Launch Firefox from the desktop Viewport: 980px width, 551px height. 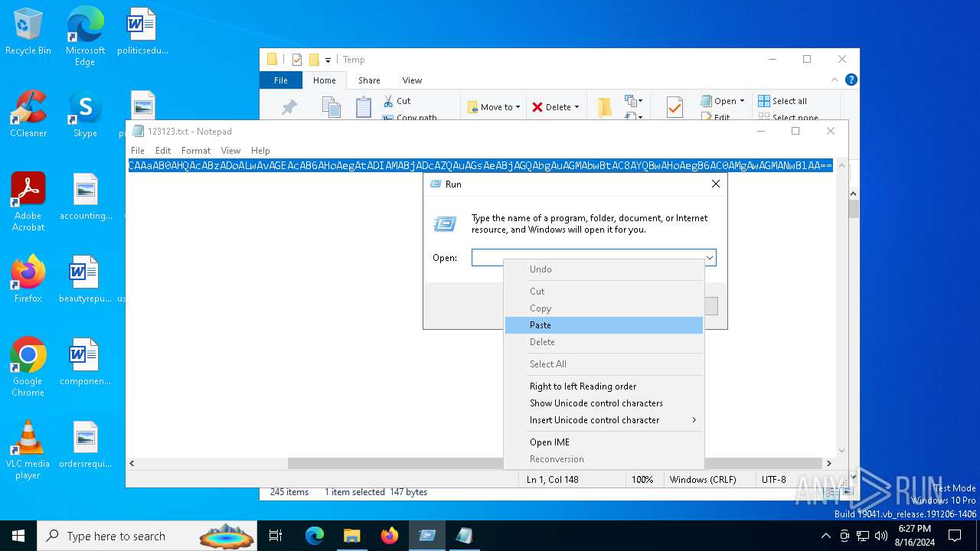click(28, 280)
